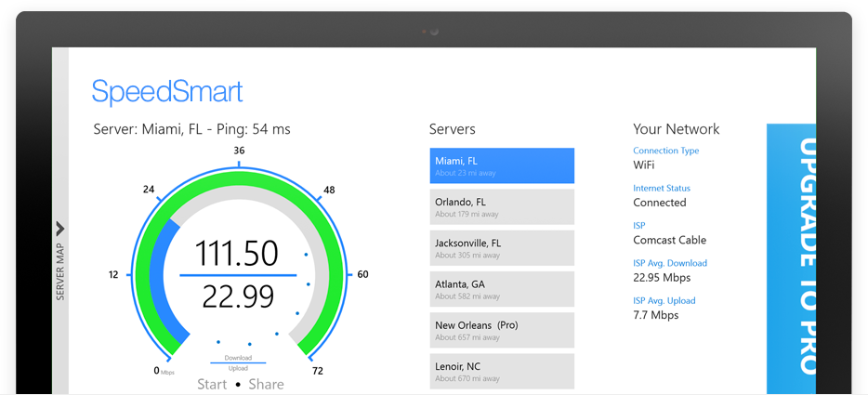Image resolution: width=868 pixels, height=395 pixels.
Task: Choose the Jacksonville, FL server
Action: click(502, 248)
